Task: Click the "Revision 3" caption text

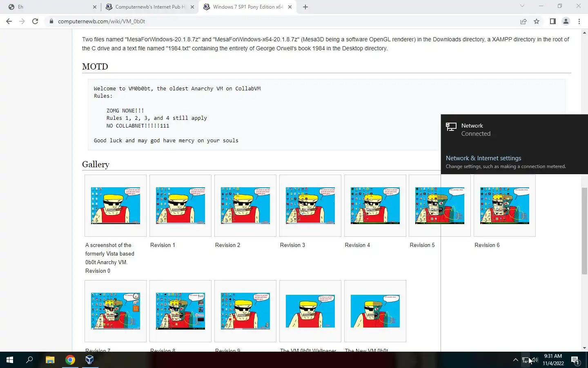Action: coord(292,245)
